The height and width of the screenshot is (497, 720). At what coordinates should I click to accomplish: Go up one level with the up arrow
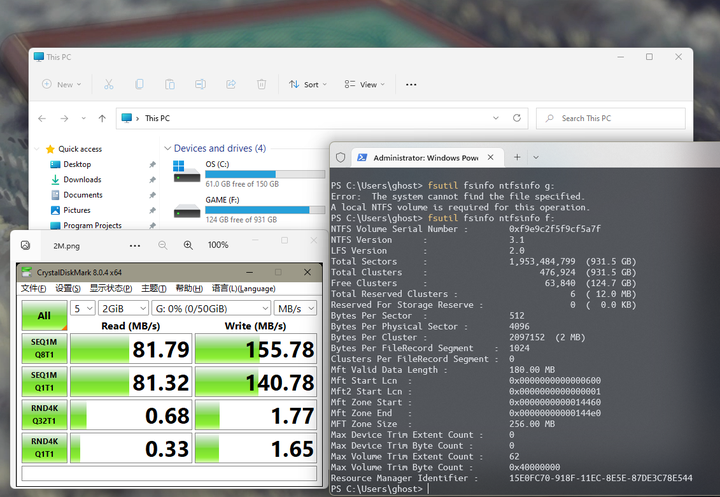click(x=102, y=119)
